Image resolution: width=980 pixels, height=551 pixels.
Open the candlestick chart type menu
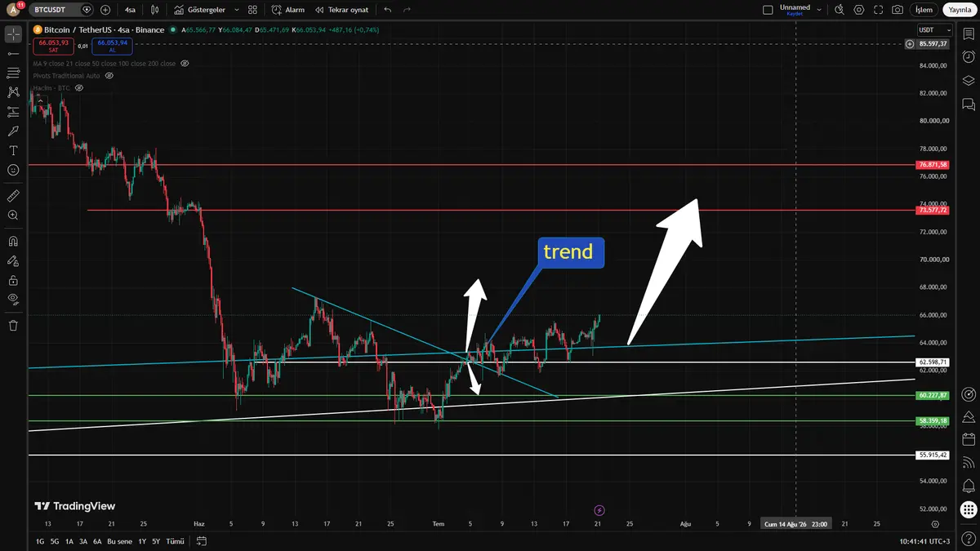coord(157,10)
